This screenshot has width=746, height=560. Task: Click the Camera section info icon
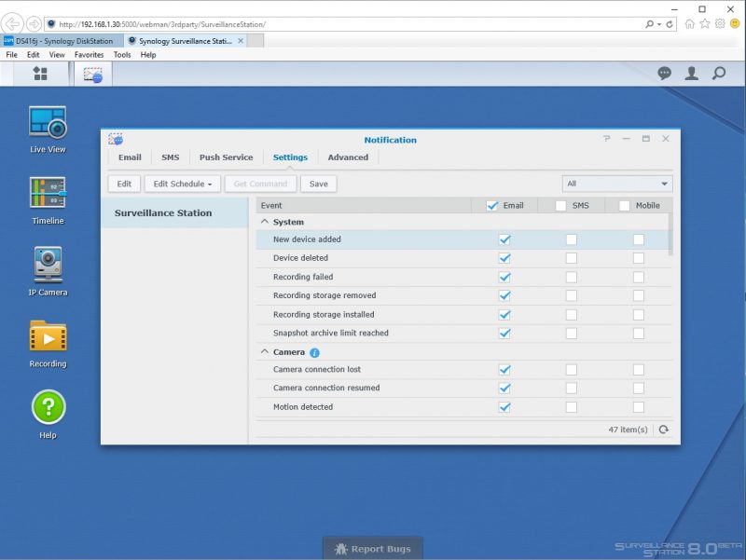(x=314, y=353)
